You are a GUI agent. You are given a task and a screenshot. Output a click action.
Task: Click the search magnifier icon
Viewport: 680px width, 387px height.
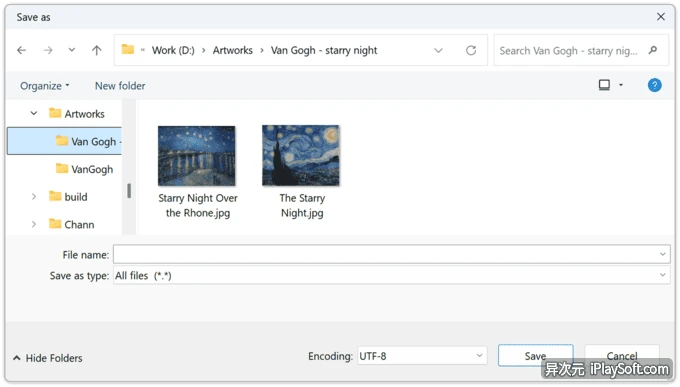point(653,50)
